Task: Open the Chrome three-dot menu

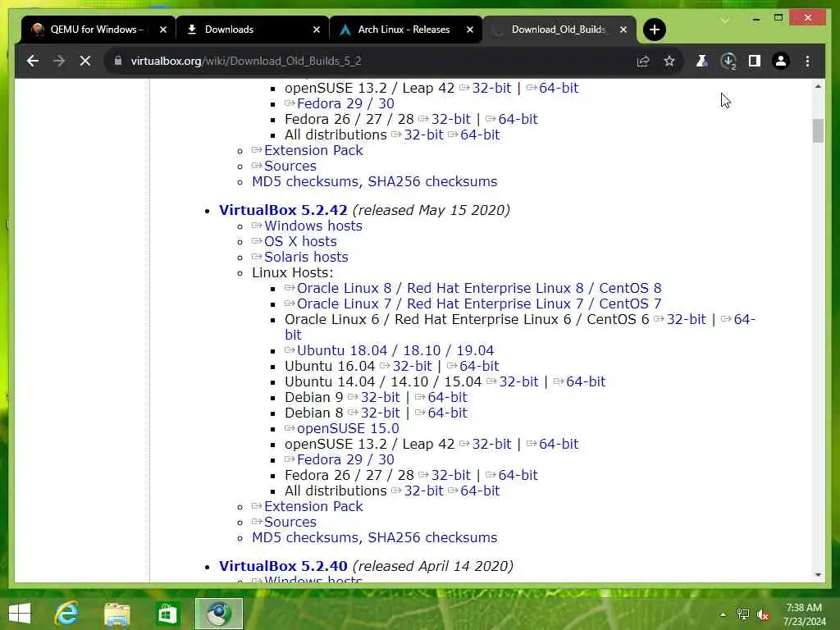Action: coord(807,61)
